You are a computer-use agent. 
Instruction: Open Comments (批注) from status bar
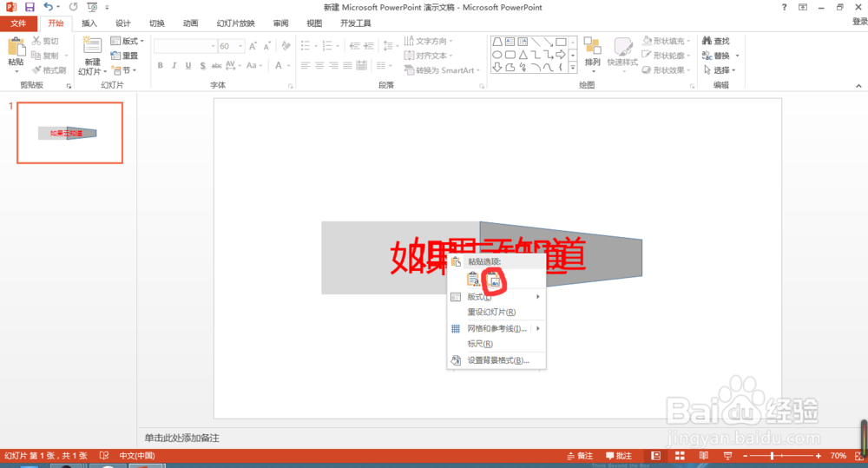click(x=619, y=456)
